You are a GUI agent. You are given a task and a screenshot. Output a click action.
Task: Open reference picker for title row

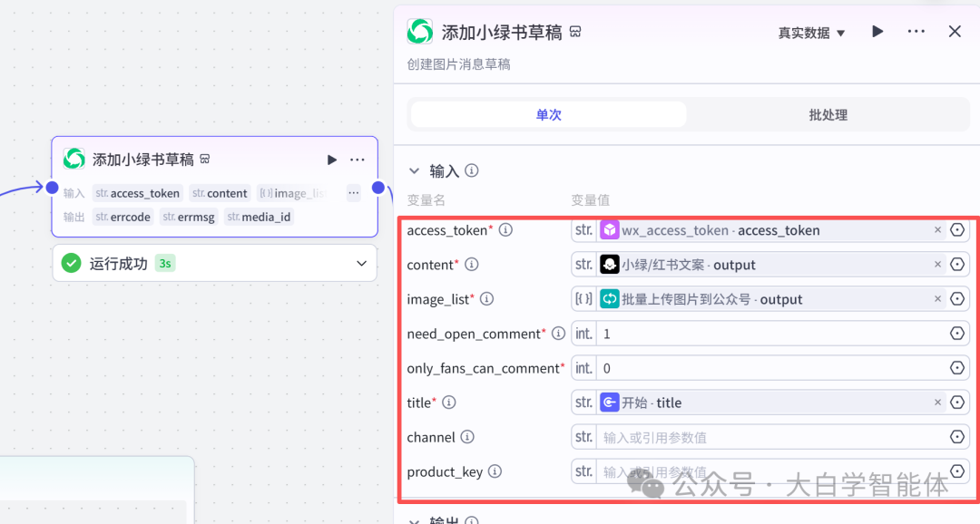point(957,403)
